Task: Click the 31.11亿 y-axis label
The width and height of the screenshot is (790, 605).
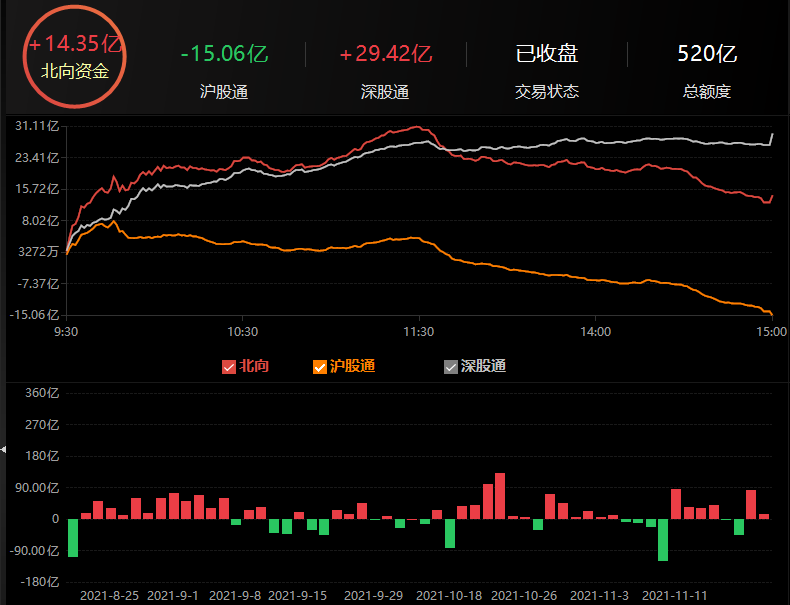Action: [41, 126]
